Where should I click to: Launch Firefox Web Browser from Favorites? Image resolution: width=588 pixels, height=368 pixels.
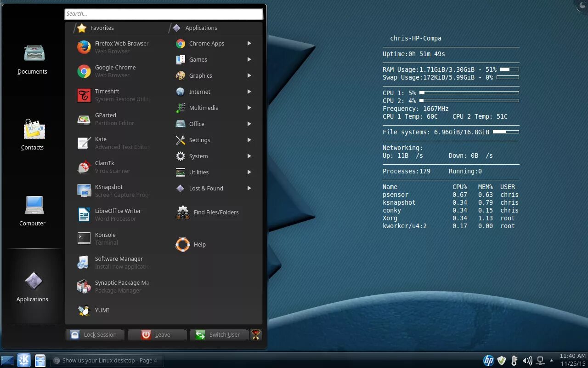pyautogui.click(x=113, y=47)
